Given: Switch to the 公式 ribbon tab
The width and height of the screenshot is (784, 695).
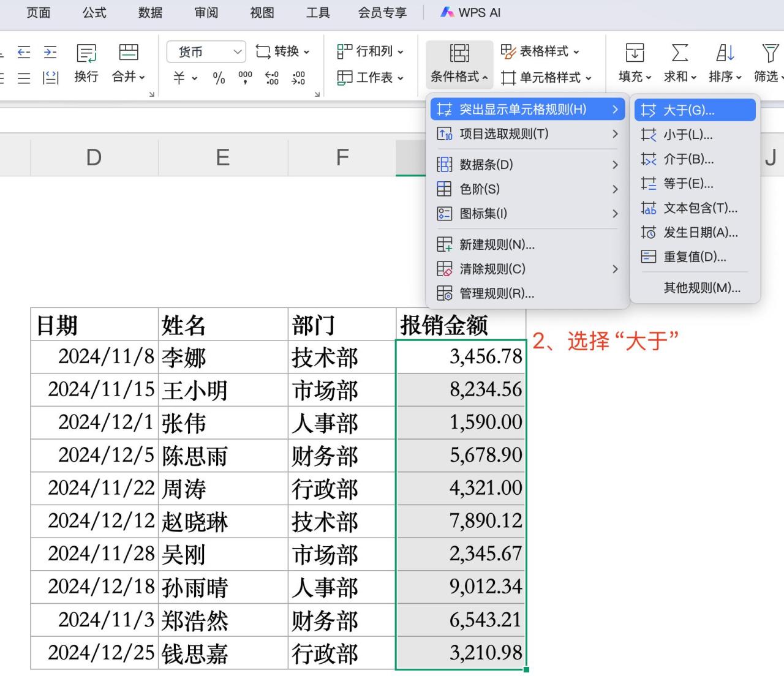Looking at the screenshot, I should (94, 12).
